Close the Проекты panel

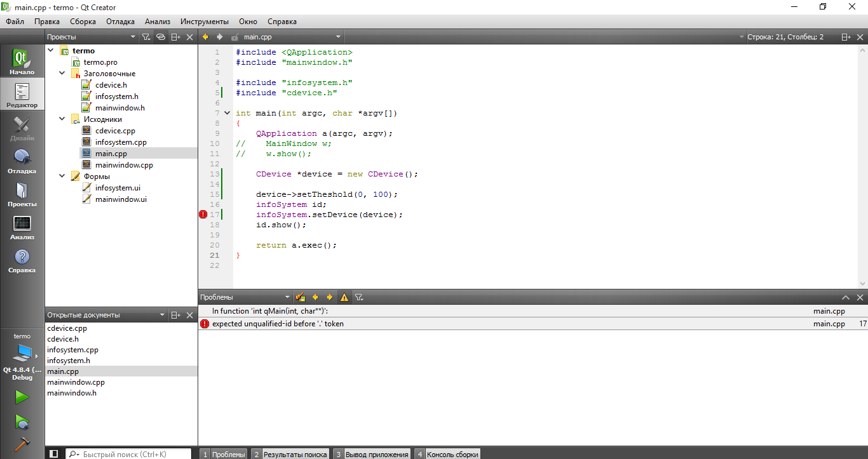[x=189, y=37]
